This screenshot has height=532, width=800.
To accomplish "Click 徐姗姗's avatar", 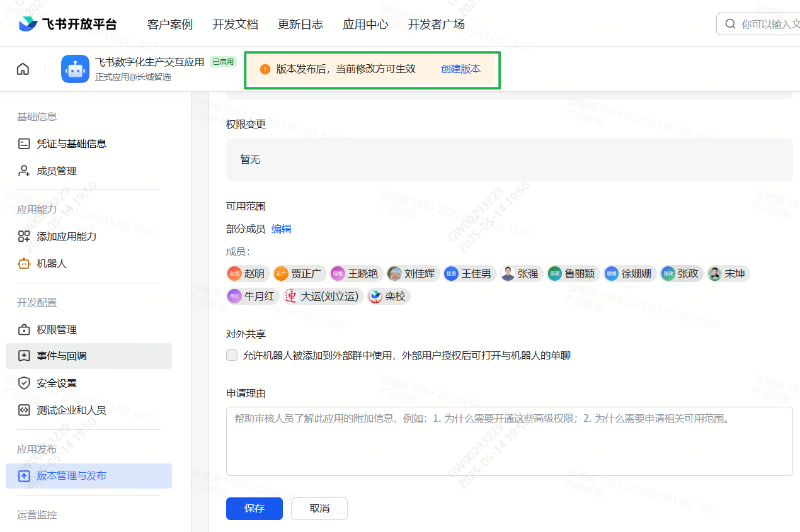I will tap(611, 274).
